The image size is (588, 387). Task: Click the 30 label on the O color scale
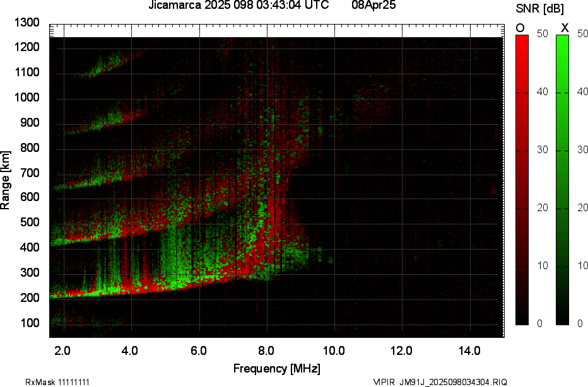point(542,149)
